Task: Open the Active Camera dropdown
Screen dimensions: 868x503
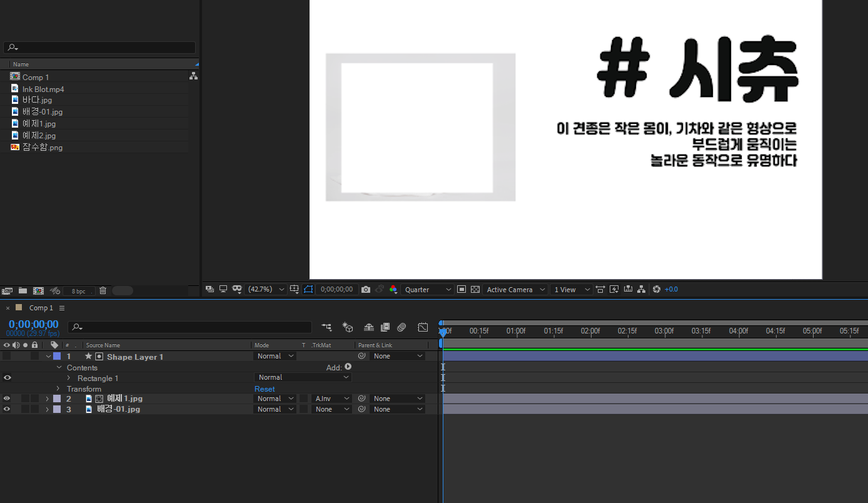Action: (x=515, y=290)
